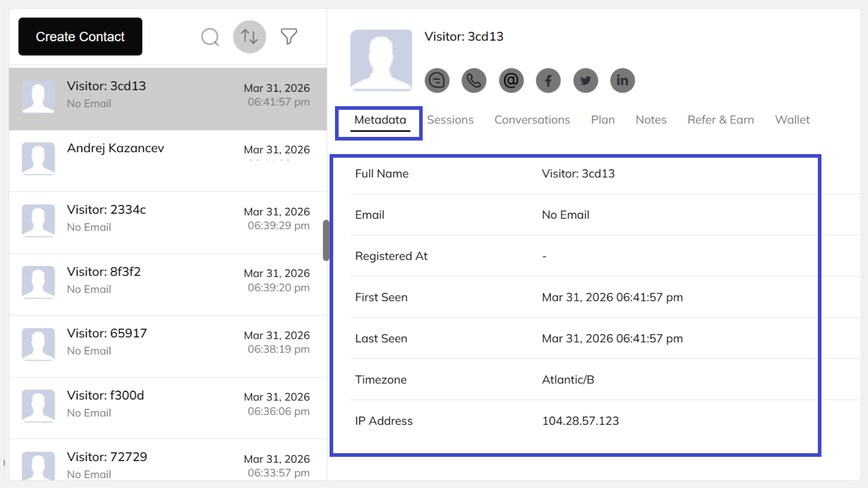This screenshot has width=868, height=488.
Task: Click the contacts list scrollbar
Action: point(325,239)
